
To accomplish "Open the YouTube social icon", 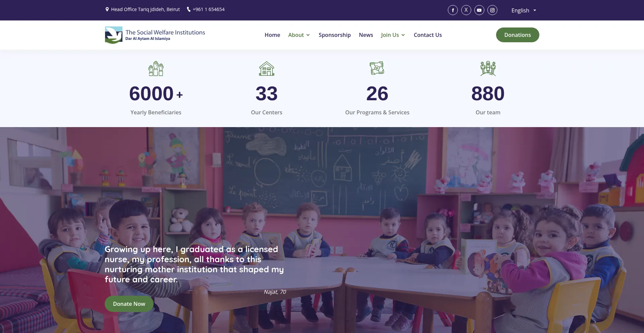I will coord(479,10).
